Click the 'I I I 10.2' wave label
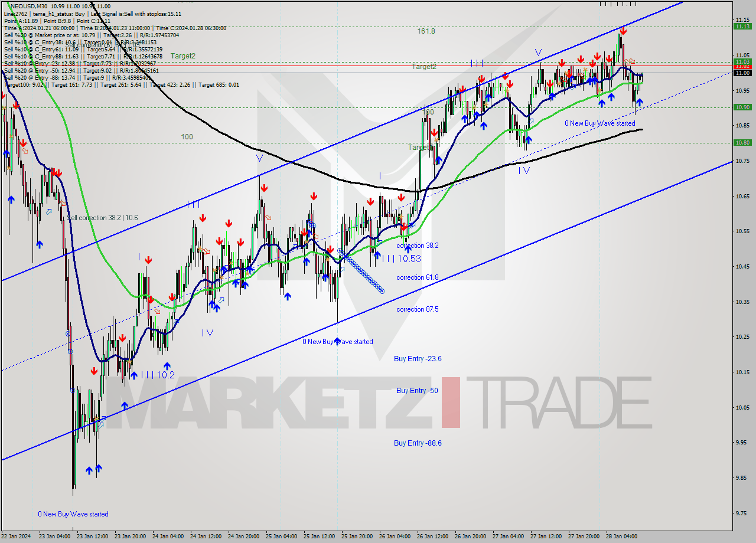This screenshot has height=543, width=756. (x=157, y=375)
